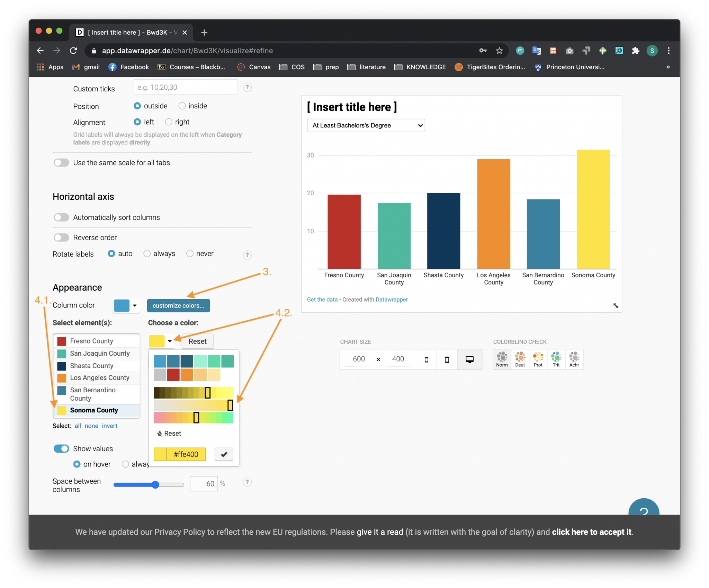This screenshot has height=588, width=709.
Task: Expand the yellow Choose a color dropdown
Action: [x=161, y=341]
